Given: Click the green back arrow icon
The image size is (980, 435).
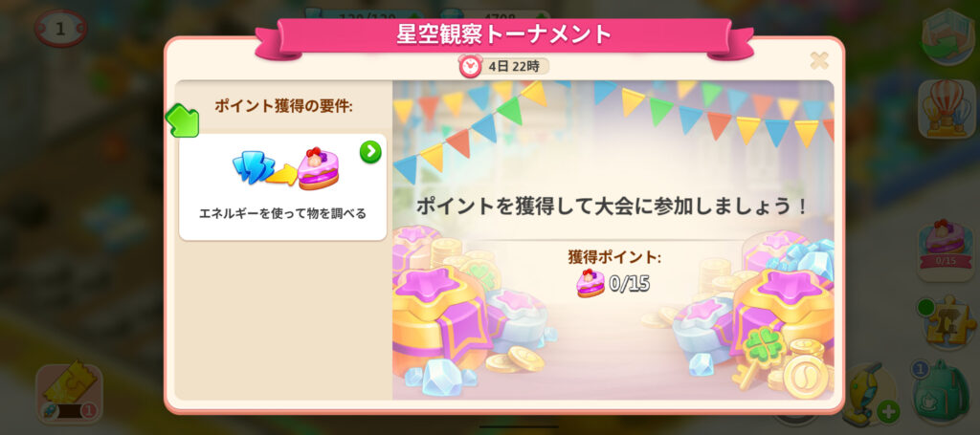Looking at the screenshot, I should (x=182, y=120).
